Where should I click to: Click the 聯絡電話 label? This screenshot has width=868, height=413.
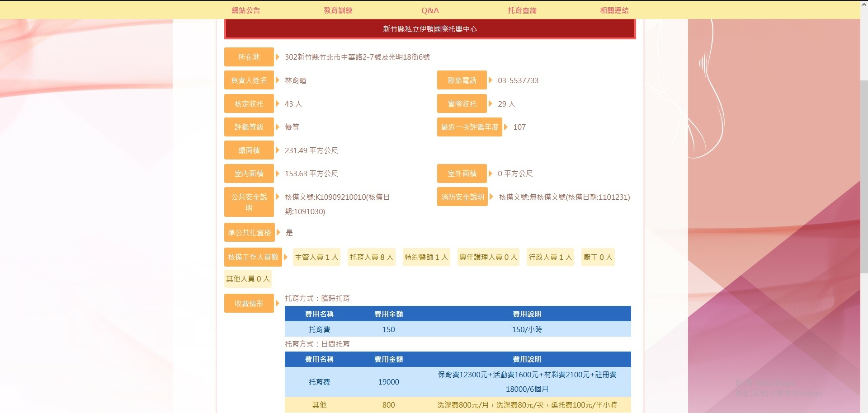462,80
